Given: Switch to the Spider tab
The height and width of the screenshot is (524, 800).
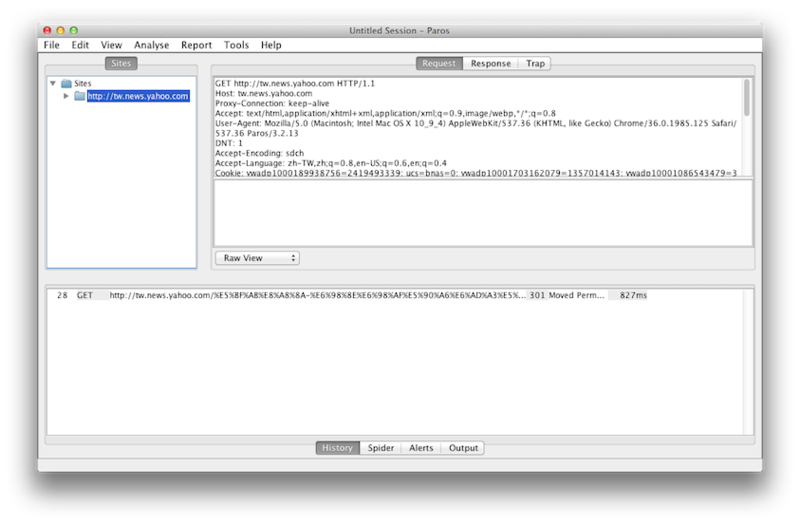Looking at the screenshot, I should pyautogui.click(x=381, y=447).
